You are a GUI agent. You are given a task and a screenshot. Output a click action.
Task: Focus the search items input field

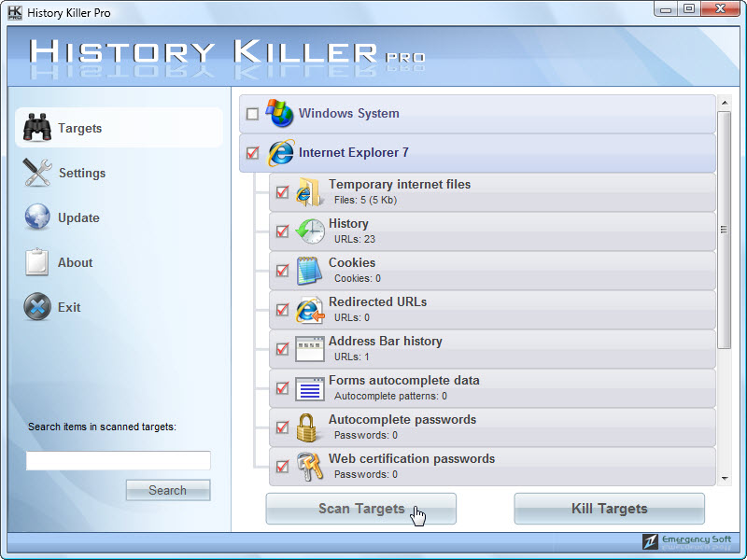click(x=118, y=461)
